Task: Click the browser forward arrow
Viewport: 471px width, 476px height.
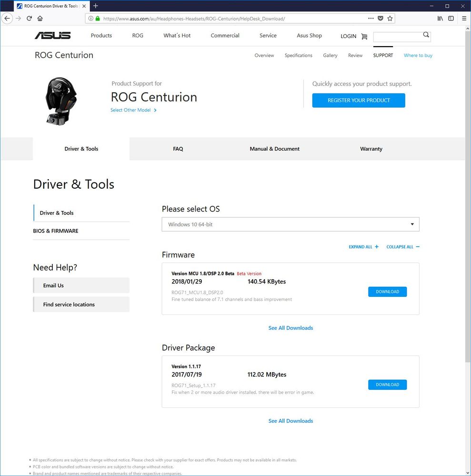Action: pyautogui.click(x=19, y=19)
